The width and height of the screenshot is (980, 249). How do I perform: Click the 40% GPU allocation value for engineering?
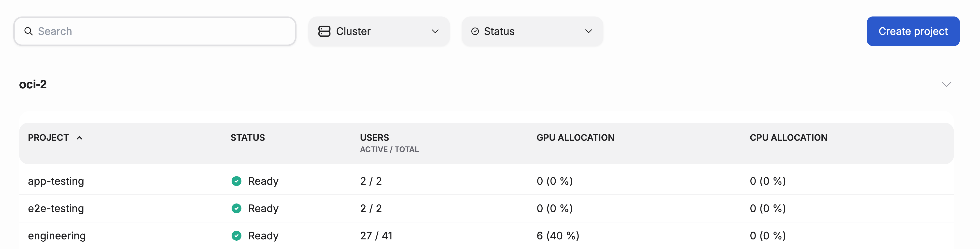[558, 235]
